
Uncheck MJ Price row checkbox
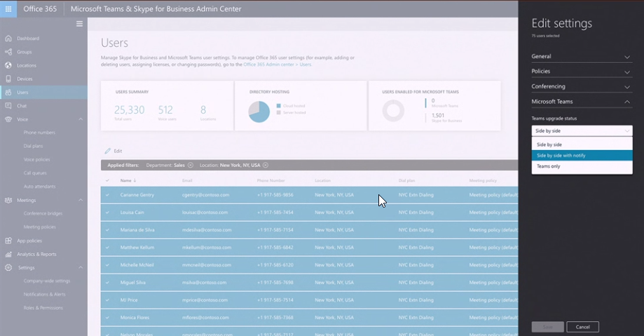108,300
